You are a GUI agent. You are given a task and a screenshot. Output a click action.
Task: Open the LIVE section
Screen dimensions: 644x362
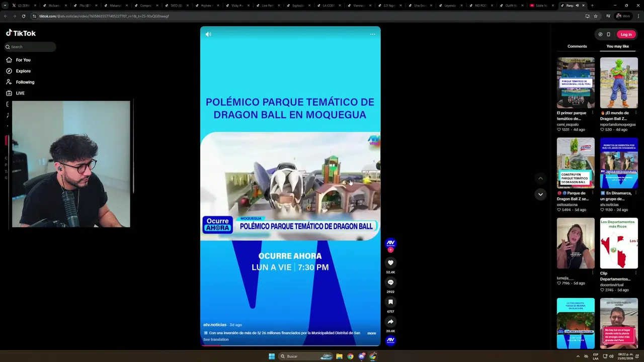pos(16,93)
